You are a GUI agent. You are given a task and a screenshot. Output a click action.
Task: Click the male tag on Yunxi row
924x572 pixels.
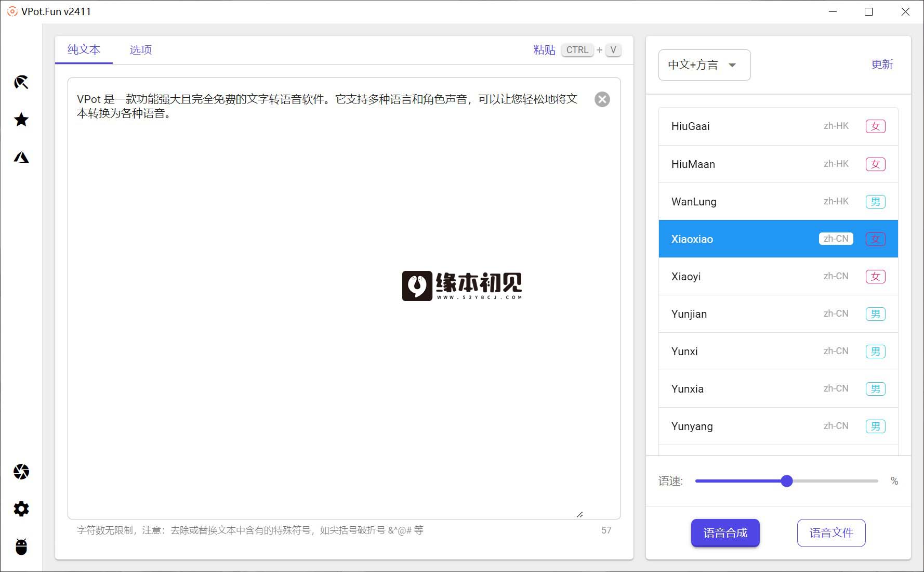(x=876, y=352)
